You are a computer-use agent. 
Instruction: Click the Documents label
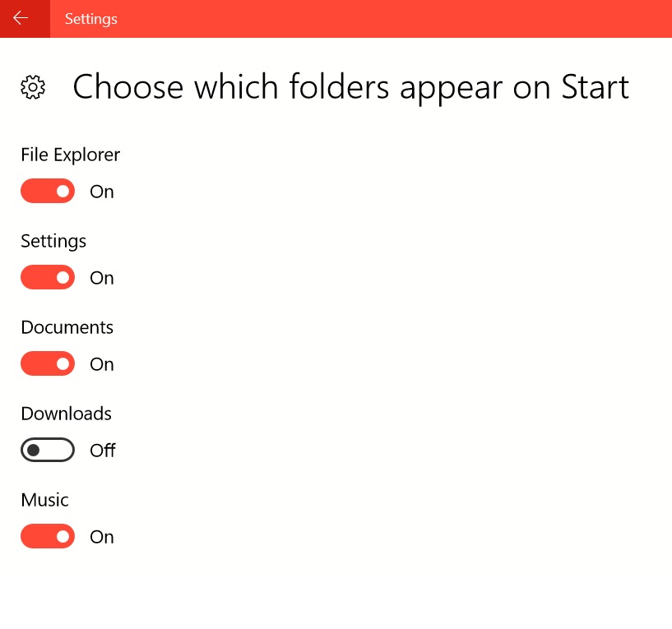coord(67,327)
